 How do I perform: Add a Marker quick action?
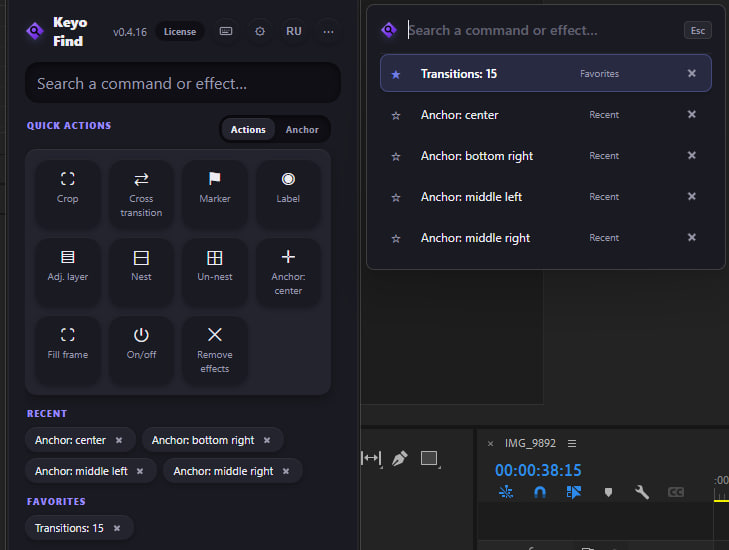coord(215,194)
